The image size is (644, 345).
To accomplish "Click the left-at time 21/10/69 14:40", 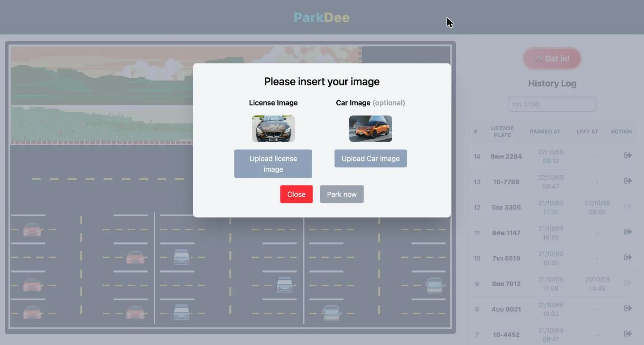I will click(597, 284).
